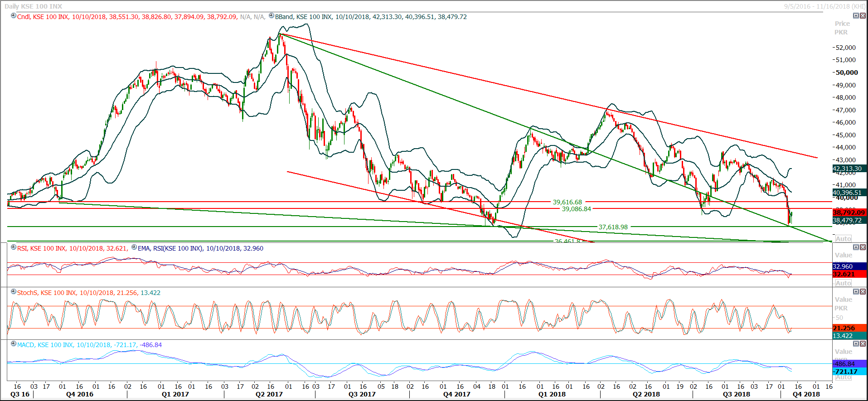
Task: Click the -721.17 MACD value tag
Action: (x=849, y=372)
